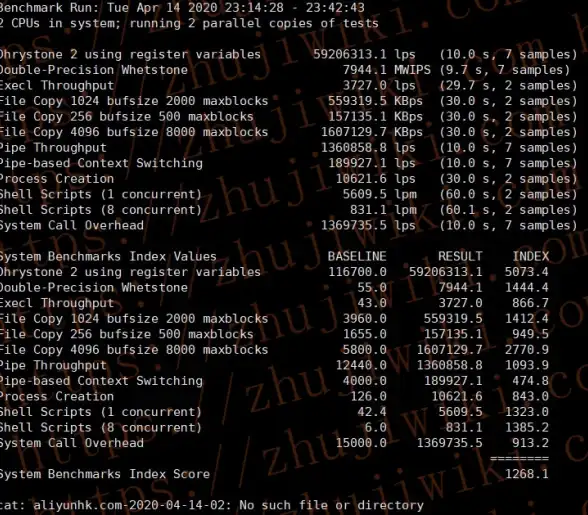This screenshot has height=515, width=588.
Task: Click Execl Throughput index 866.7
Action: 530,303
